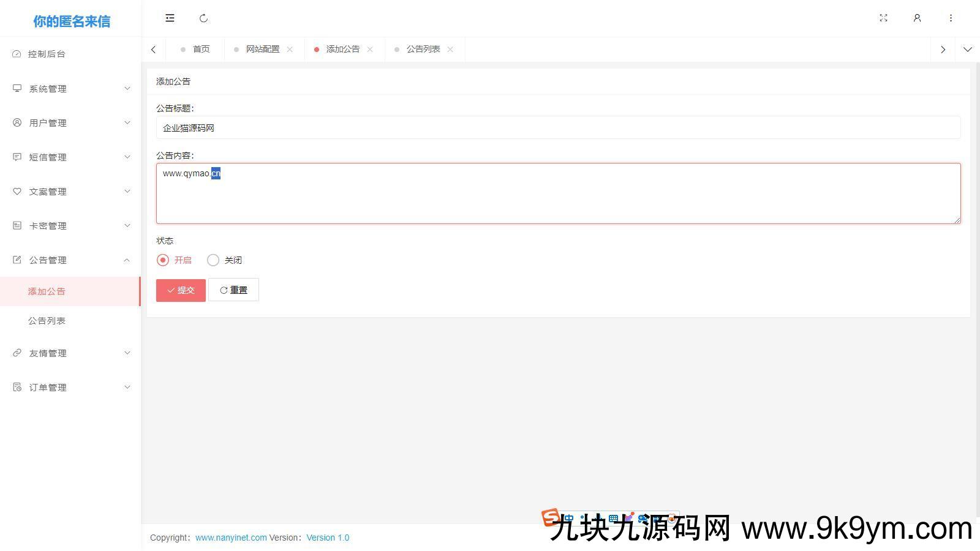
Task: Reset the form with 重置 button
Action: 233,290
